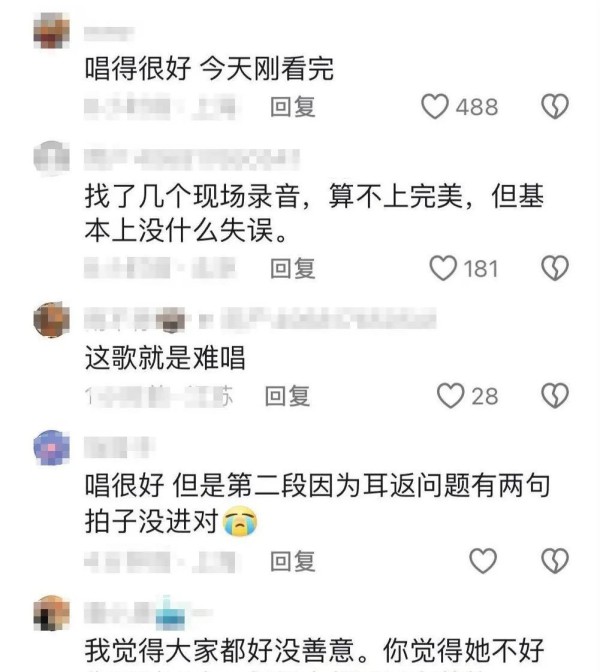Like the '唱很好 但是第二段' comment
600x672 pixels.
tap(483, 561)
